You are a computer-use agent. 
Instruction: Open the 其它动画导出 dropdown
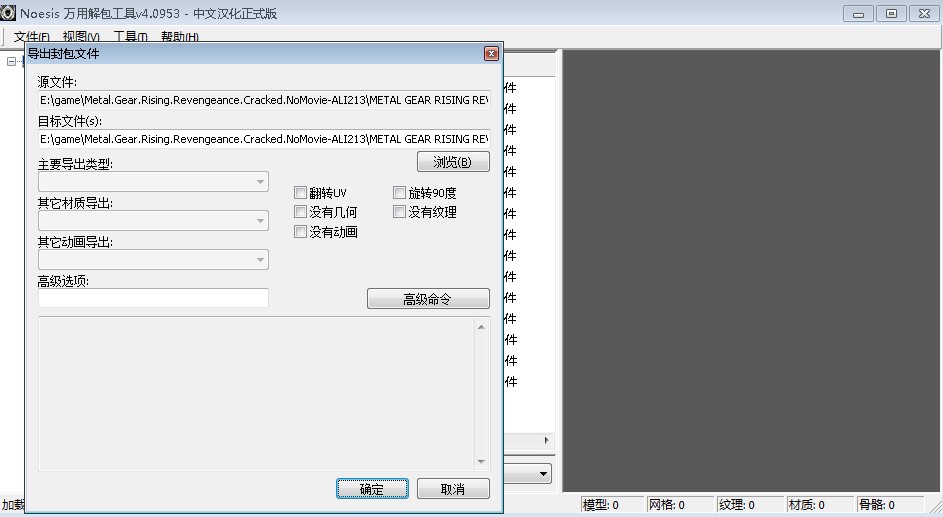(153, 260)
